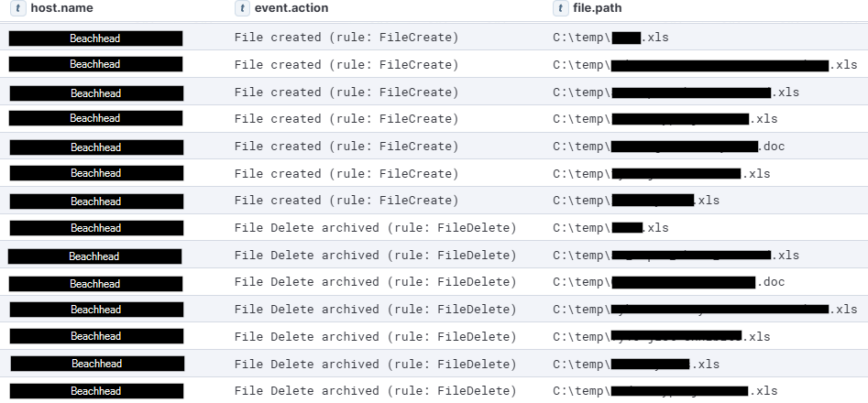Open the first File Delete archived action cell
The image size is (868, 403).
375,228
